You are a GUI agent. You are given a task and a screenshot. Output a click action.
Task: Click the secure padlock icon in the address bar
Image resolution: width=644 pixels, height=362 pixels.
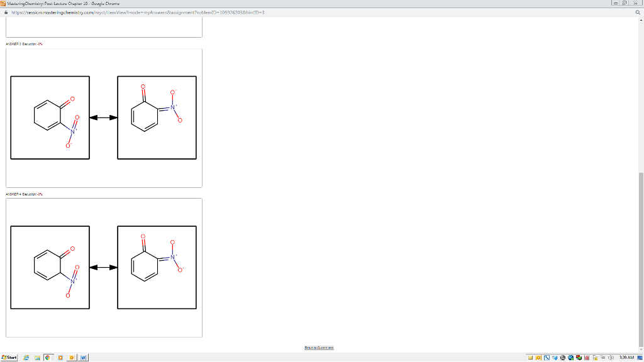click(8, 11)
